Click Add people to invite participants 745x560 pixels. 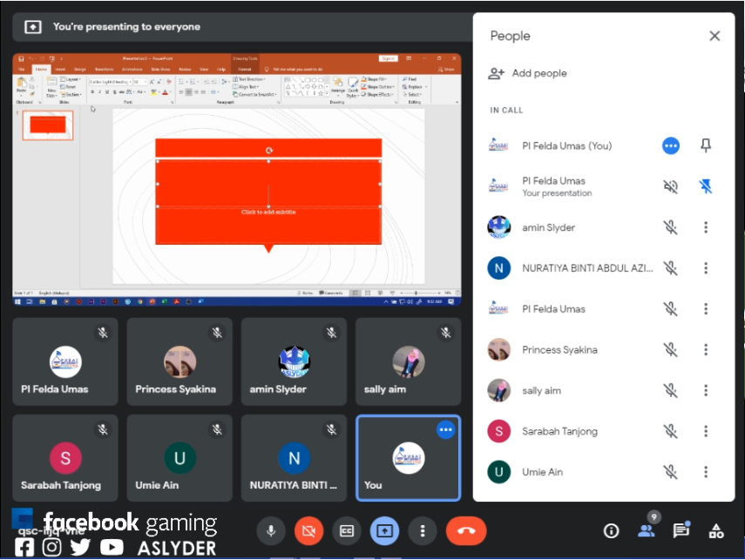(528, 73)
